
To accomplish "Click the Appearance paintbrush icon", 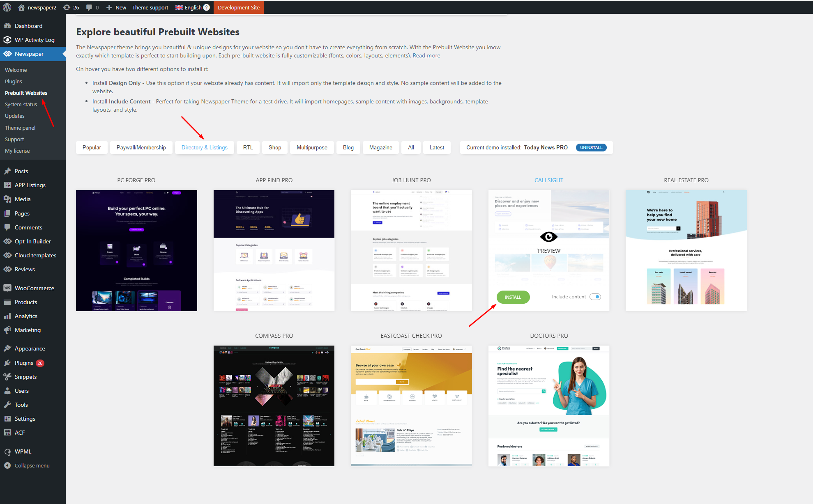I will [x=7, y=348].
